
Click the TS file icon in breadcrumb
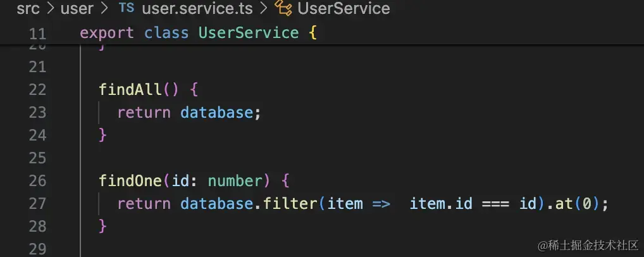(127, 8)
